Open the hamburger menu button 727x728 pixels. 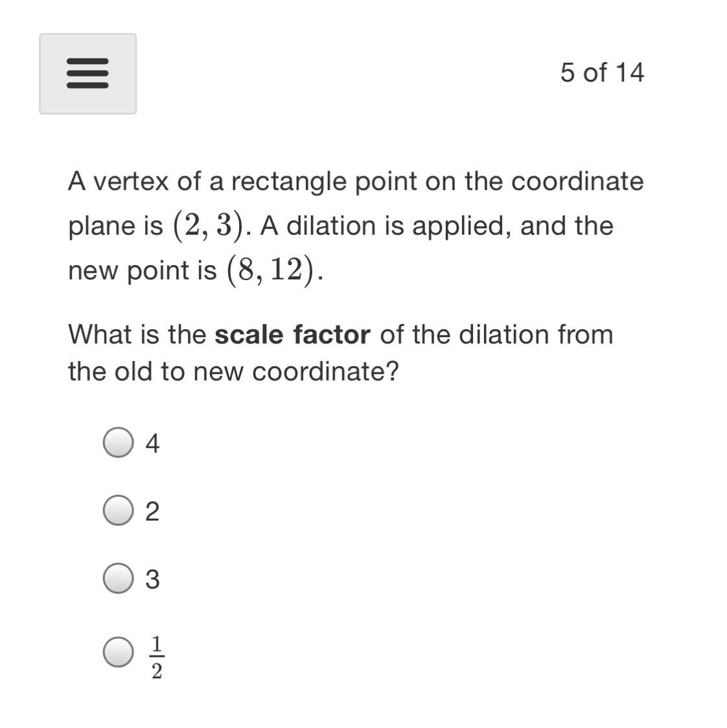point(87,74)
